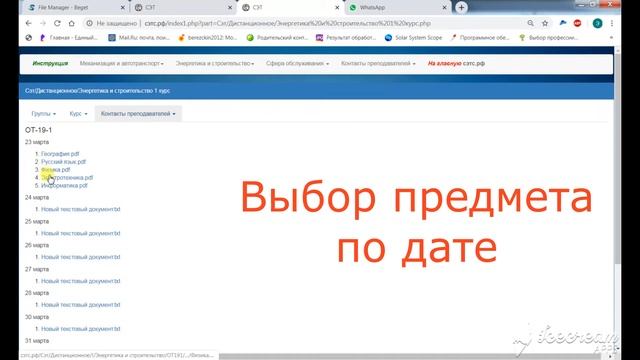
Task: Expand top Контакты преподавателей dropdown
Action: (x=378, y=63)
